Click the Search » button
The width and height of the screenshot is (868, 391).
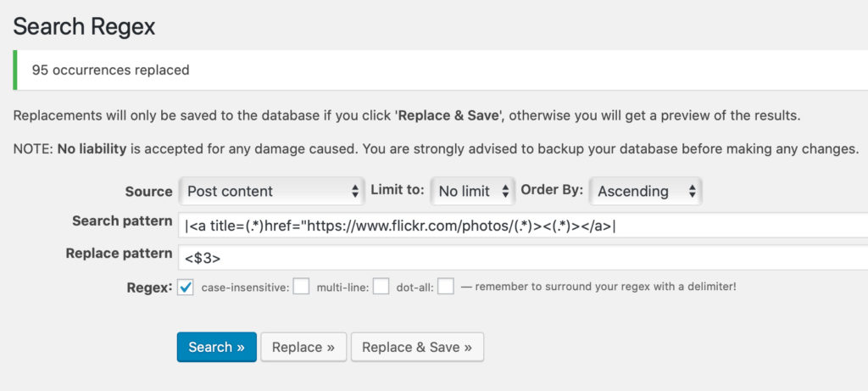[216, 347]
